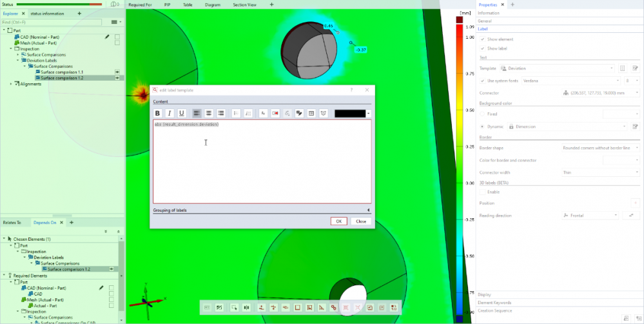Click the edit icon beside Dynamic Dimension dropdown

click(x=636, y=127)
